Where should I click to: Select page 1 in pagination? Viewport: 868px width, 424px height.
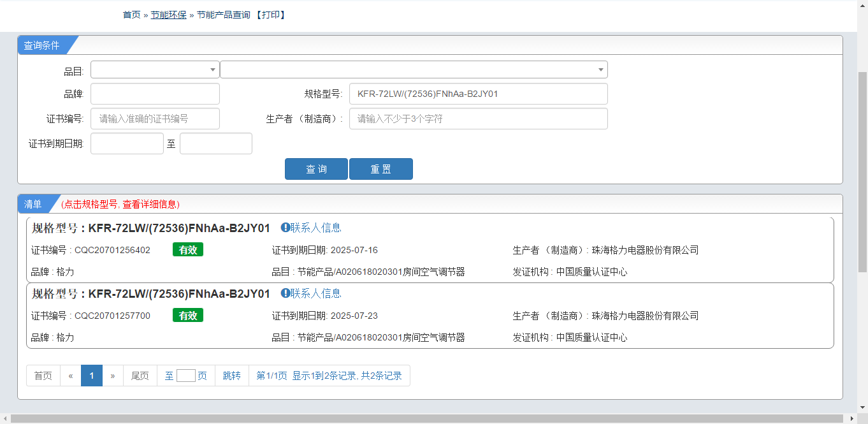coord(92,376)
